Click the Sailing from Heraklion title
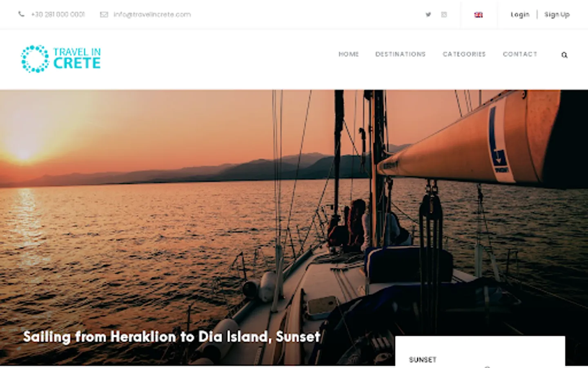 pos(171,337)
